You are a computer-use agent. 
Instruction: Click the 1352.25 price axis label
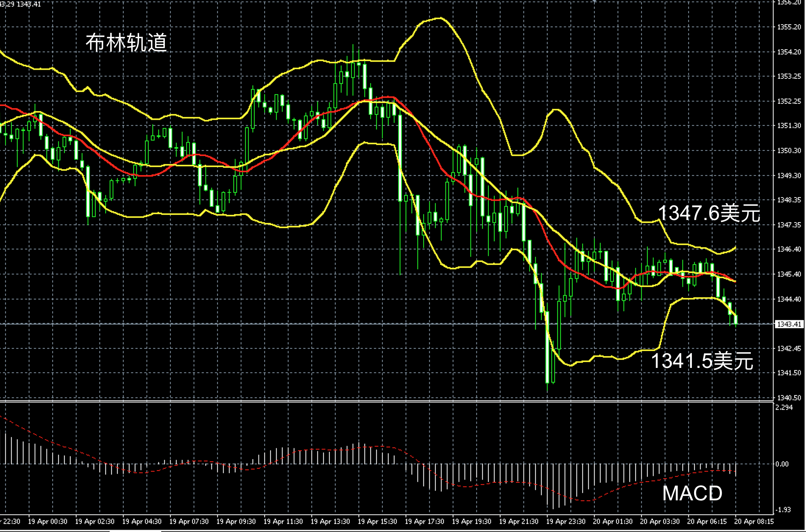[x=789, y=101]
